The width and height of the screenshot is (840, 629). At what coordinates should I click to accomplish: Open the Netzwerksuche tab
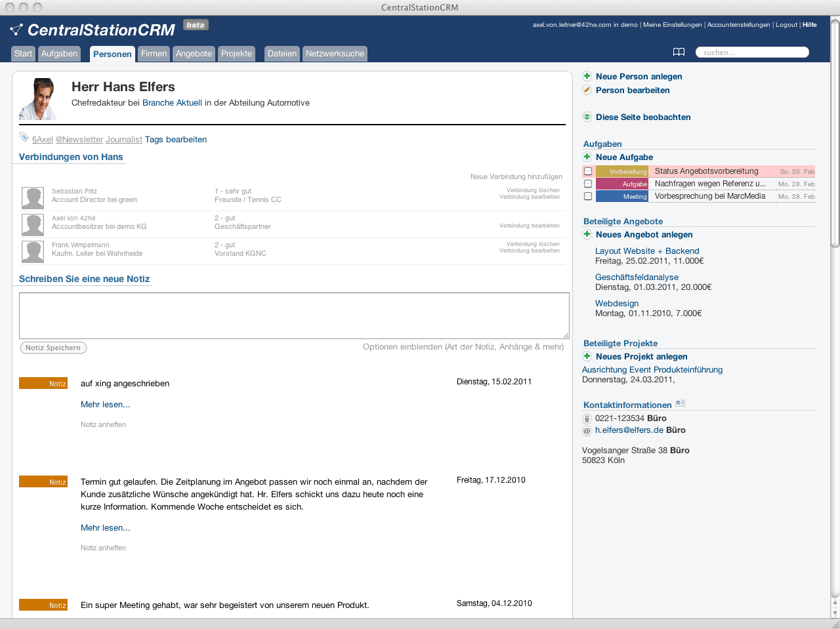point(335,54)
